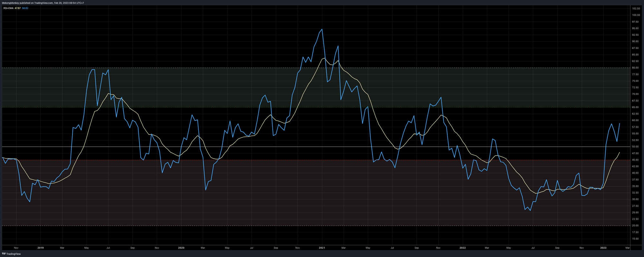The width and height of the screenshot is (644, 257).
Task: Click the 22.50 price scale label
Action: 636,219
